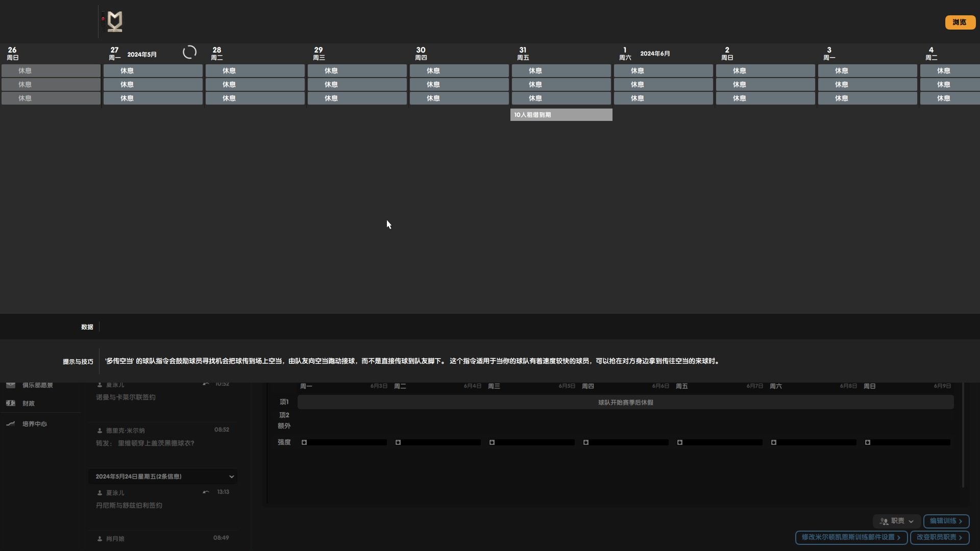Click the 改变职员职责 button

(x=939, y=537)
